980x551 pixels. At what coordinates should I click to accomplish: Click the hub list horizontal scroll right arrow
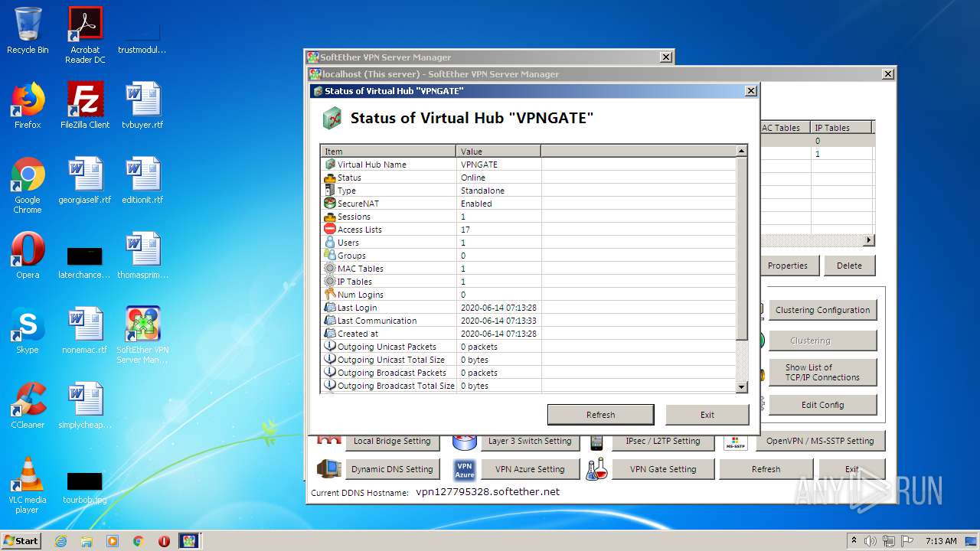coord(868,240)
